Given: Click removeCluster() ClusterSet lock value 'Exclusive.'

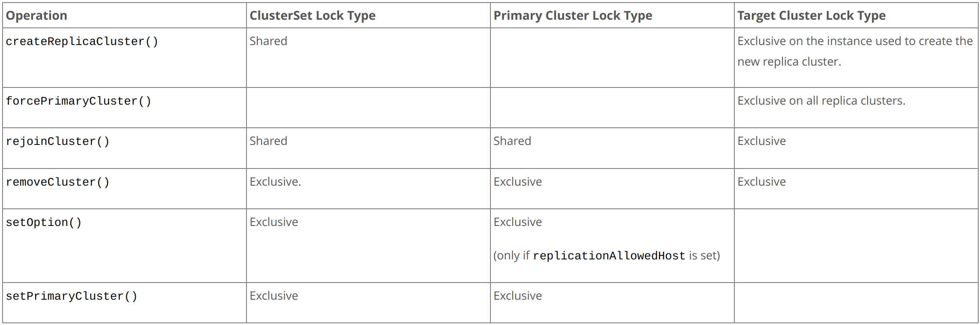Looking at the screenshot, I should pyautogui.click(x=275, y=182).
